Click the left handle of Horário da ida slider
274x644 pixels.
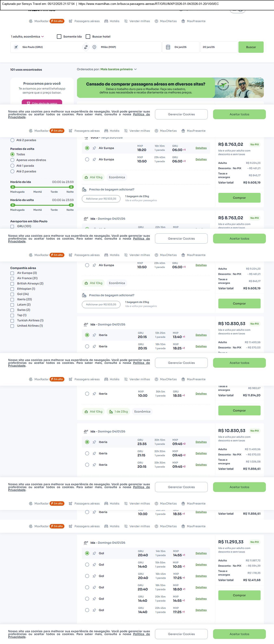(x=13, y=187)
